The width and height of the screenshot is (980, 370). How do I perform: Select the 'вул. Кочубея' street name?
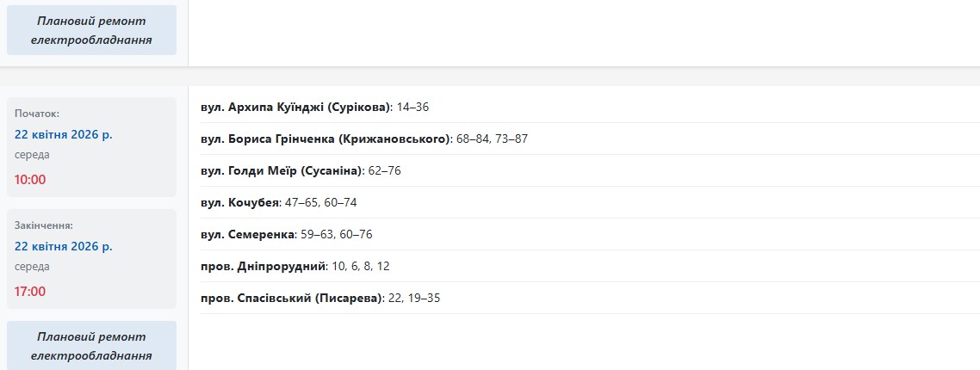click(240, 202)
